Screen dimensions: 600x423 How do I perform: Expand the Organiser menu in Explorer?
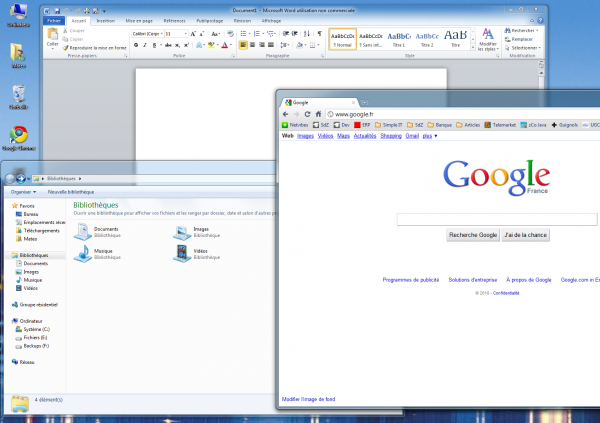coord(22,190)
